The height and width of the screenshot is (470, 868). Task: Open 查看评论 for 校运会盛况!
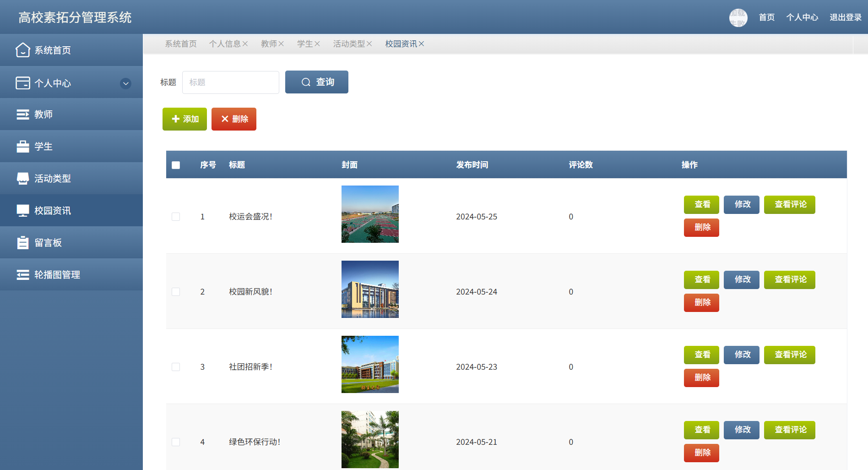(x=790, y=205)
